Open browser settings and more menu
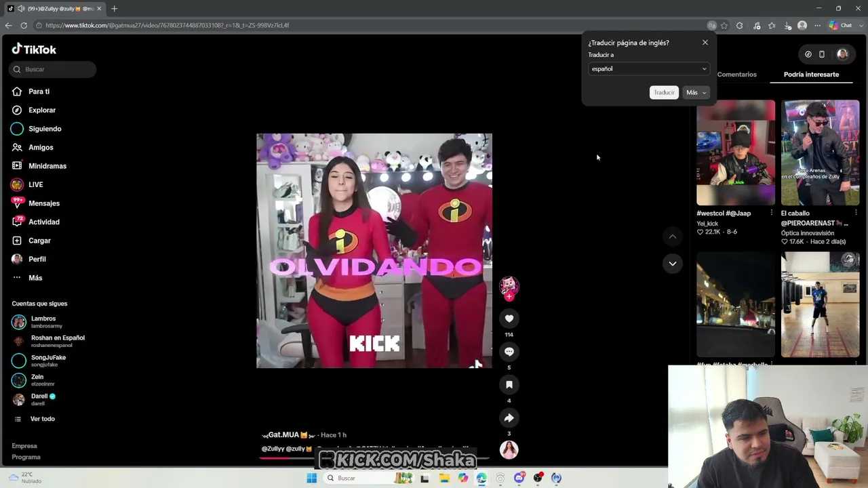The image size is (868, 488). pyautogui.click(x=817, y=26)
